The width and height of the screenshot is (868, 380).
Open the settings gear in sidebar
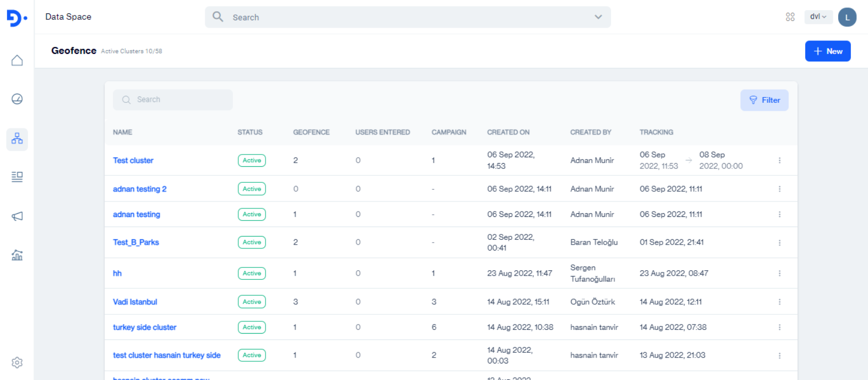click(x=17, y=362)
